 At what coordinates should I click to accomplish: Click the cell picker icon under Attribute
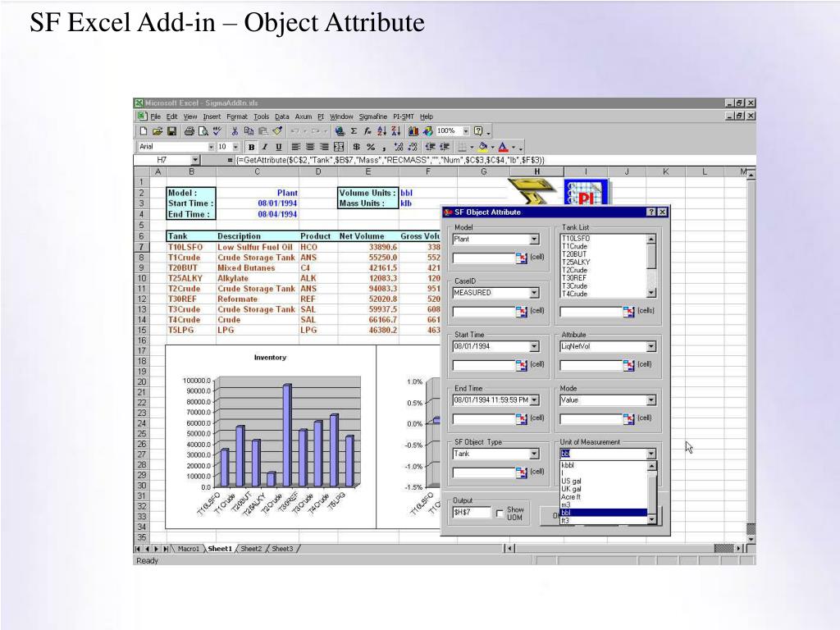[x=628, y=365]
